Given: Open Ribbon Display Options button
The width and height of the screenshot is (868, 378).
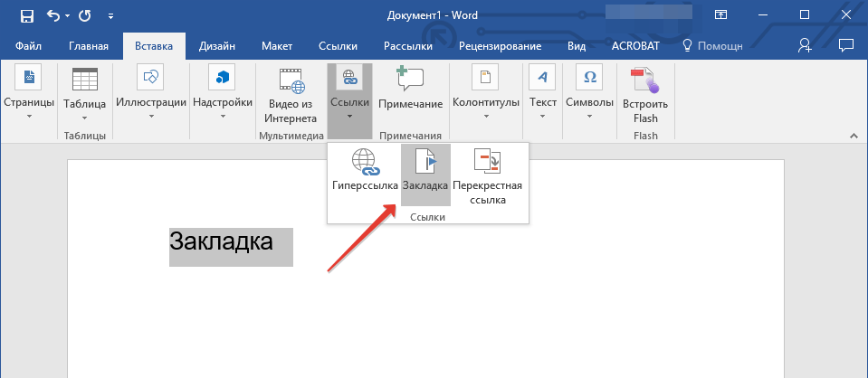Looking at the screenshot, I should pos(720,15).
